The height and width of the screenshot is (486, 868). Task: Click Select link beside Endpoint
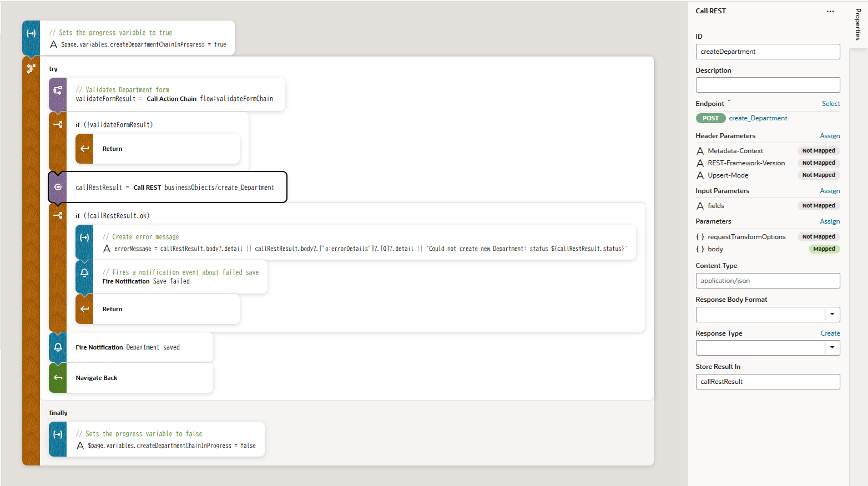[x=830, y=104]
